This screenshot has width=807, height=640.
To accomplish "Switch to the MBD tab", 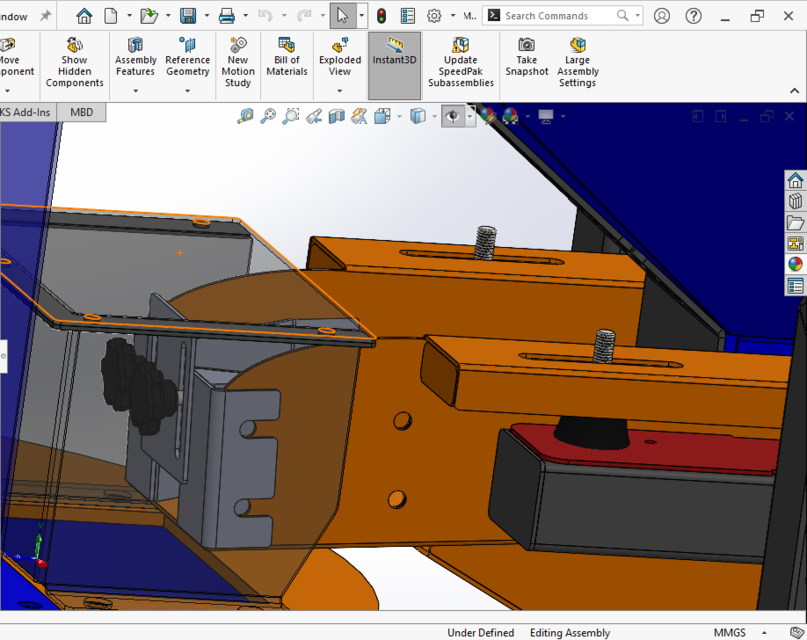I will tap(80, 112).
